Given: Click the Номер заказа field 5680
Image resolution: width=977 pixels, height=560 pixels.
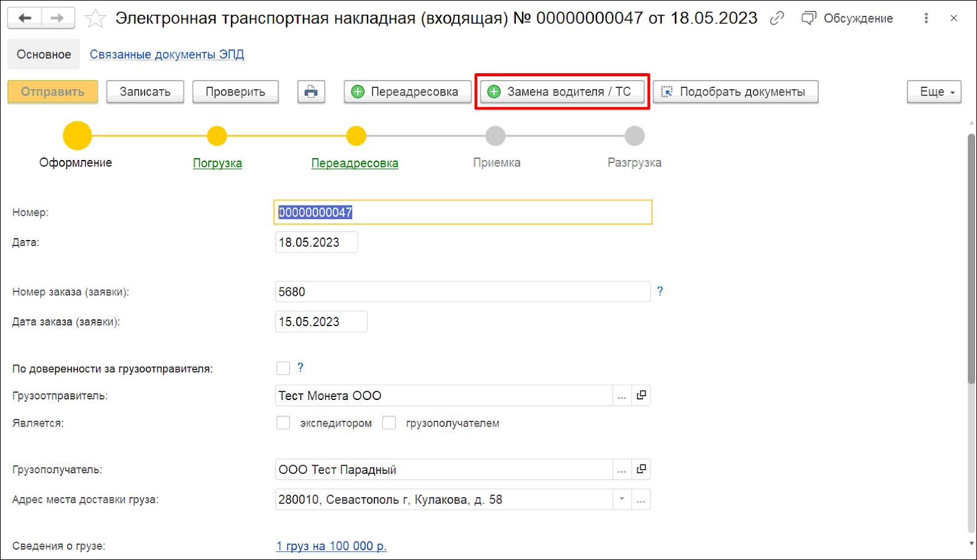Looking at the screenshot, I should point(463,292).
